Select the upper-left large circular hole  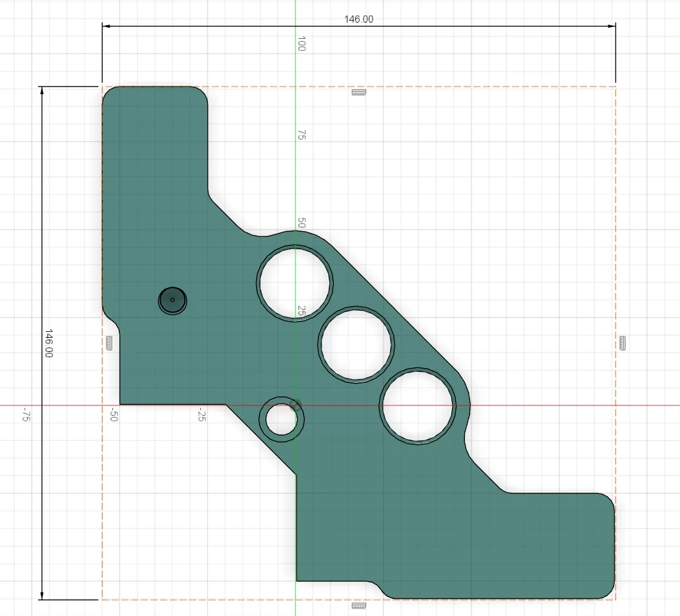click(x=295, y=283)
